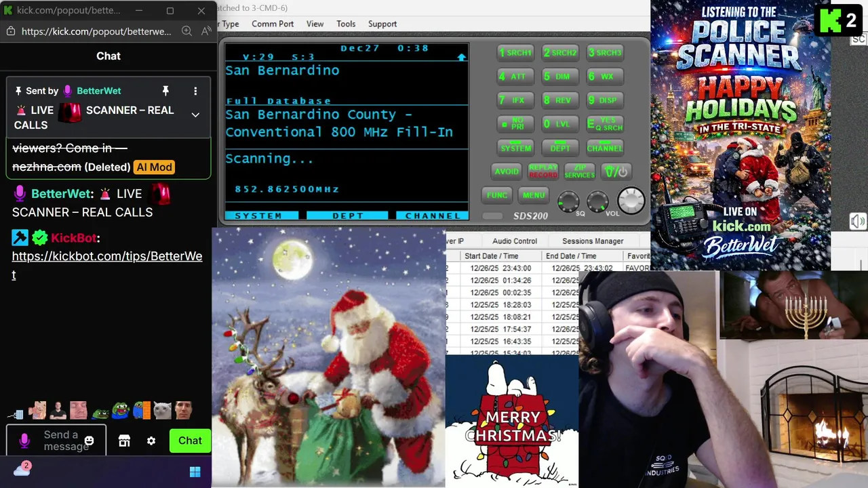Open the Kick shop icon

(x=124, y=441)
